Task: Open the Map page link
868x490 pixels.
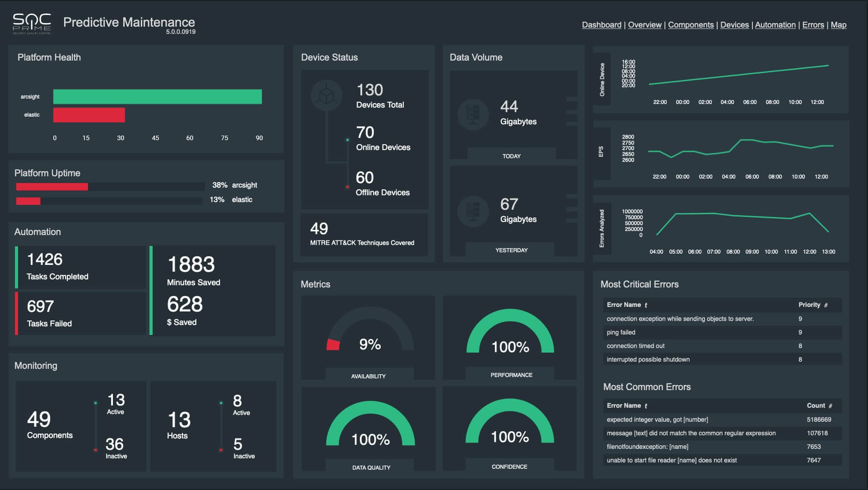Action: [x=838, y=25]
